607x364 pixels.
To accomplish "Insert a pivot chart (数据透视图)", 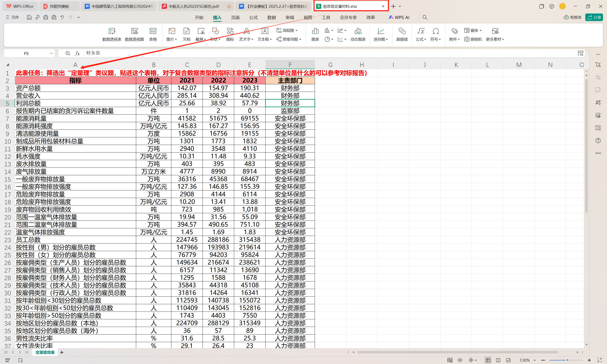I will (x=134, y=34).
